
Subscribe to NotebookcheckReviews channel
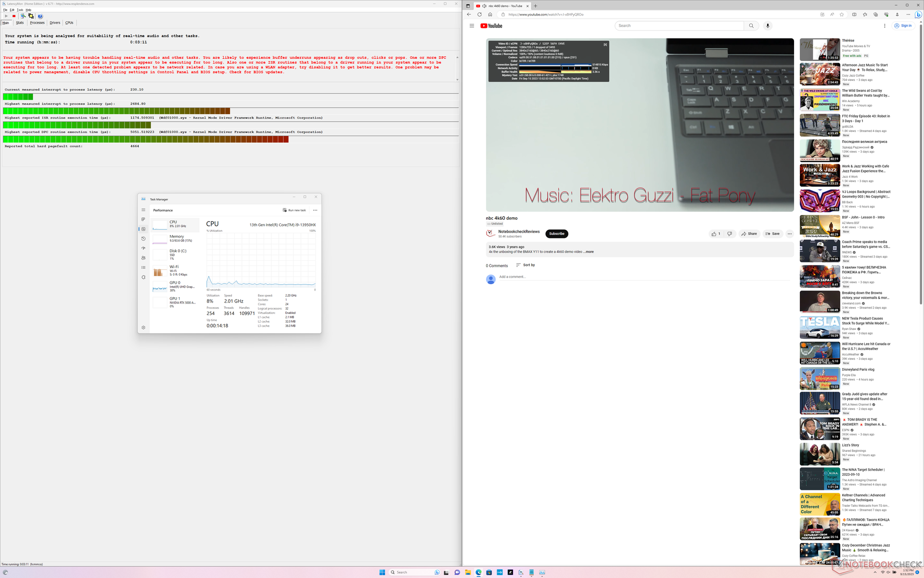coord(557,234)
